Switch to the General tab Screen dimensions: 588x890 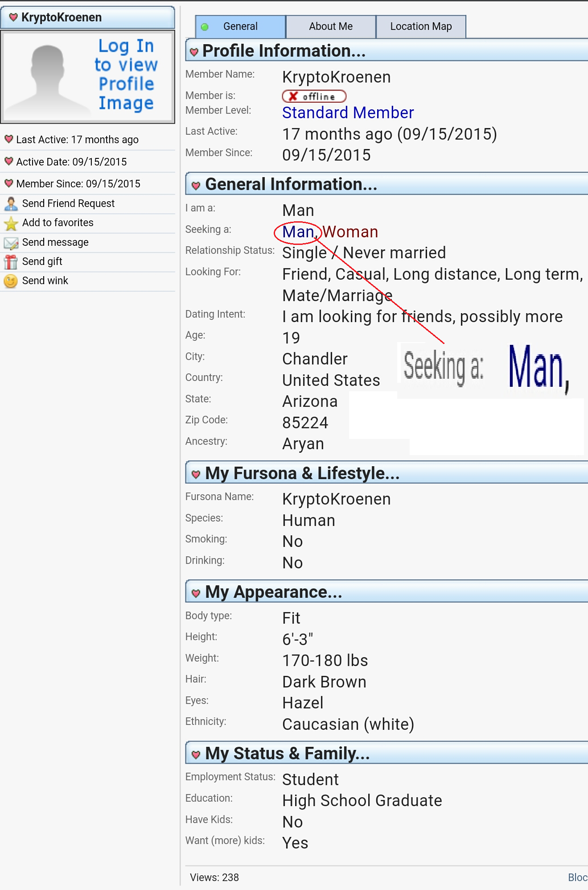[240, 27]
